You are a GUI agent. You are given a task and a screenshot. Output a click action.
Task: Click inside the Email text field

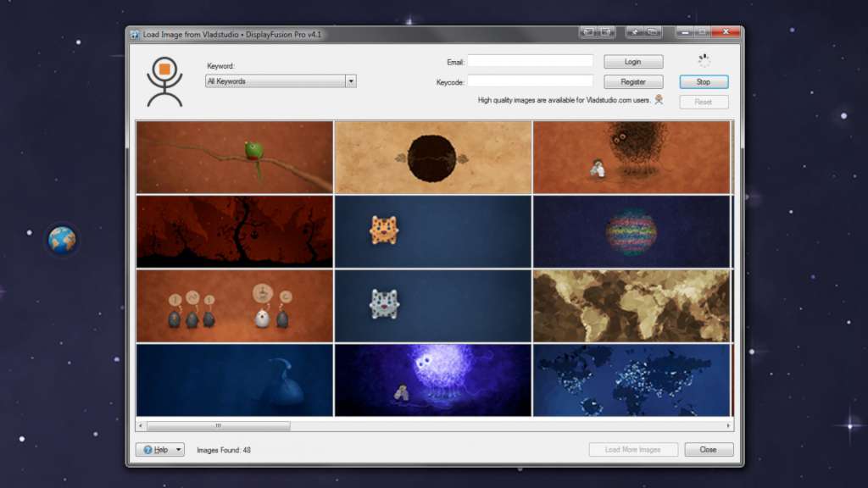coord(531,61)
